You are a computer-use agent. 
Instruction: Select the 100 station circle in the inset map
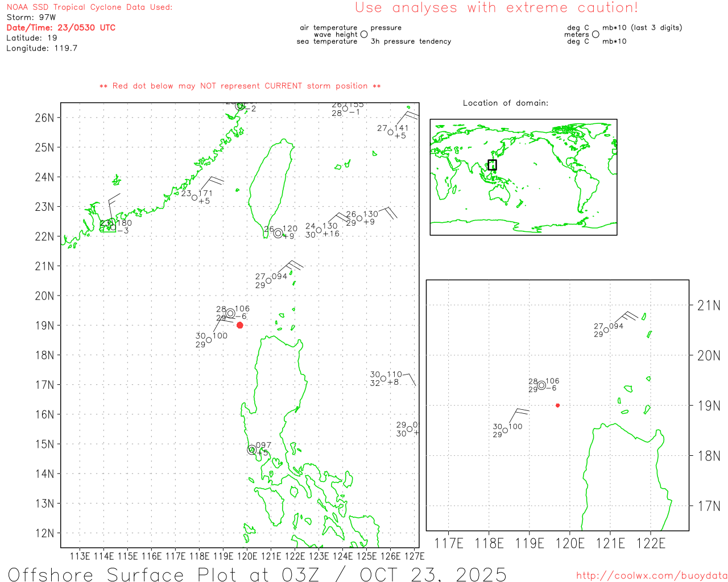point(505,430)
